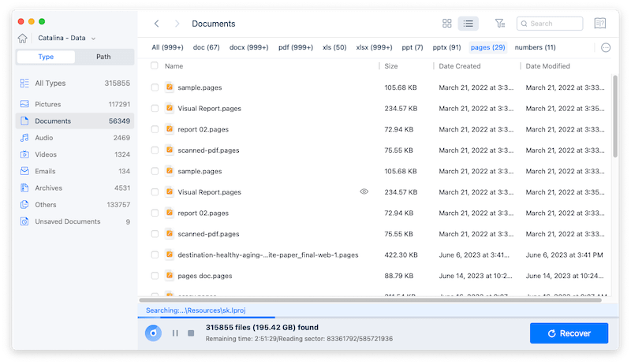Filter by ppt (7)
This screenshot has height=364, width=631.
pos(413,47)
